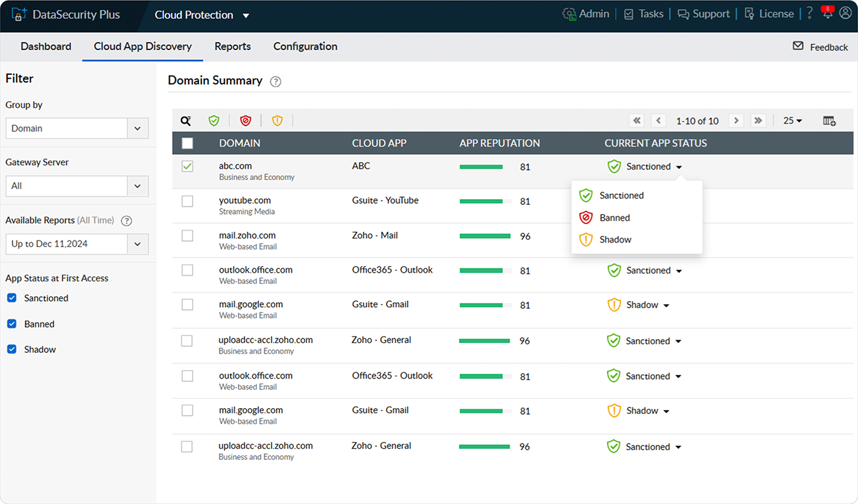The width and height of the screenshot is (858, 504).
Task: Open the Tasks icon in the header
Action: tap(644, 13)
